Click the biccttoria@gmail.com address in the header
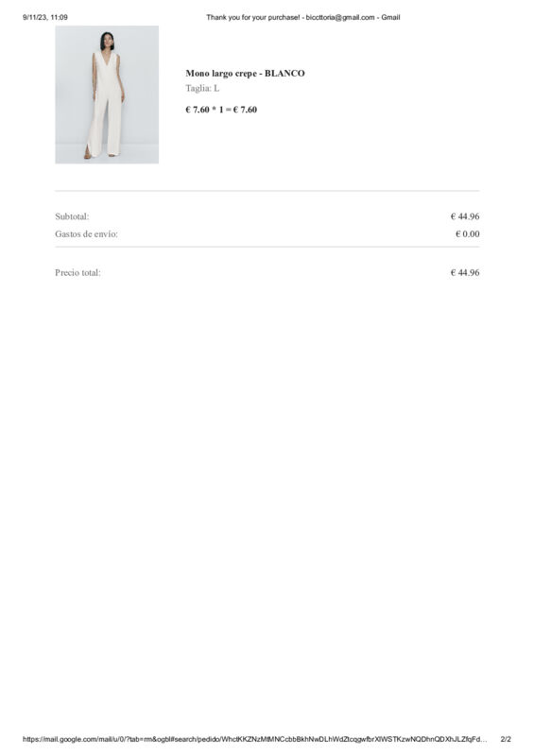534x756 pixels. click(x=340, y=17)
